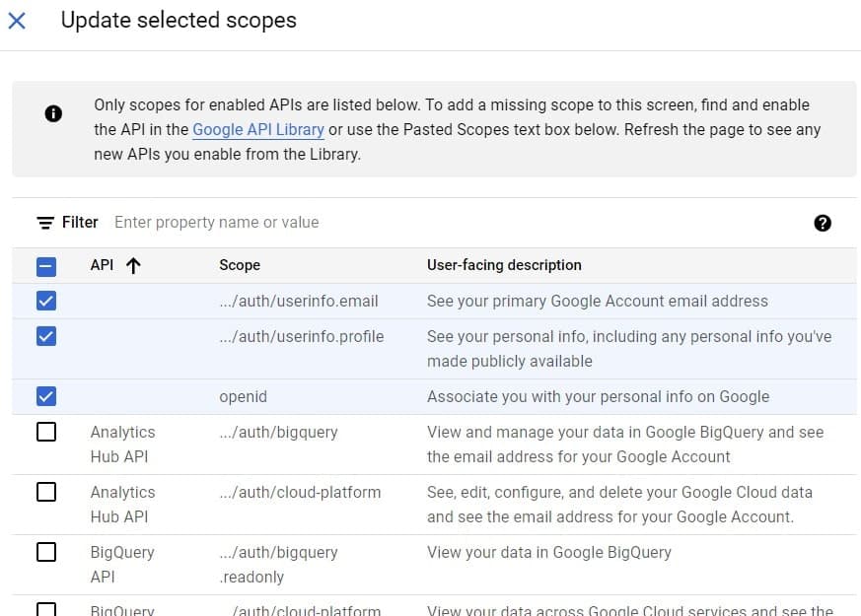Click the Scope column header

[x=238, y=264]
